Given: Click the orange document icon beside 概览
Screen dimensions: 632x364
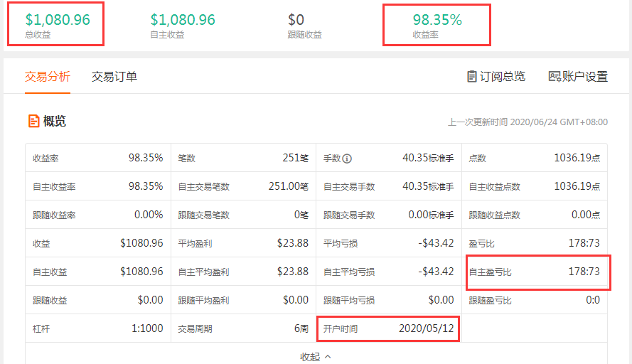Looking at the screenshot, I should click(33, 121).
